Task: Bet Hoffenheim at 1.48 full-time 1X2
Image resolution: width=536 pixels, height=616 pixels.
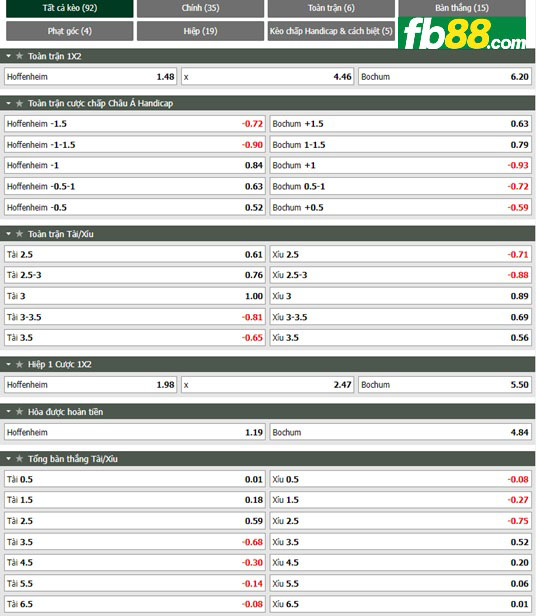Action: (90, 77)
